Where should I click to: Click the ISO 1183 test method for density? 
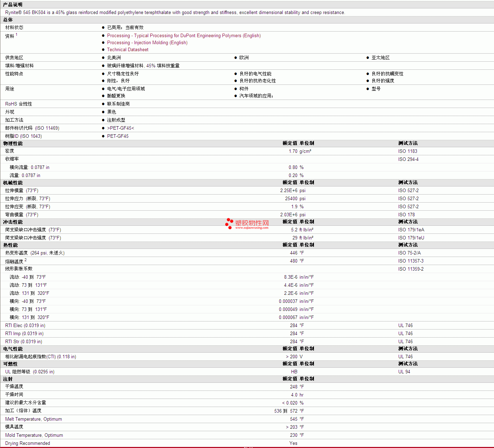coord(407,151)
